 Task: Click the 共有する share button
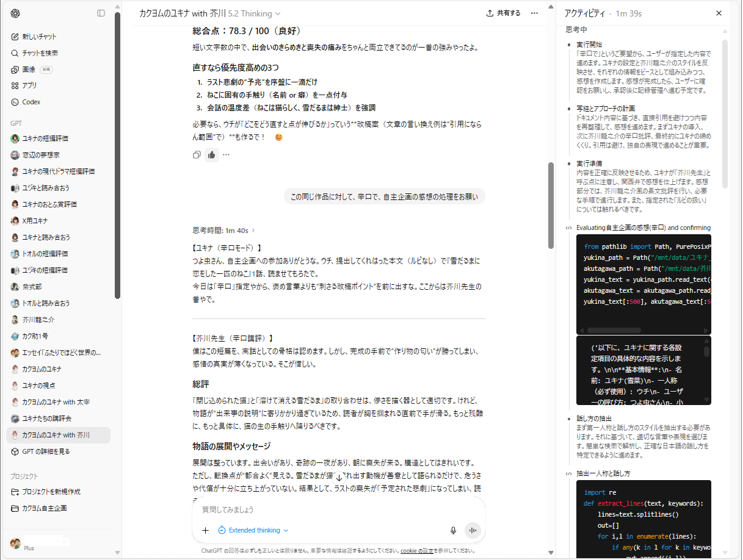(x=504, y=13)
